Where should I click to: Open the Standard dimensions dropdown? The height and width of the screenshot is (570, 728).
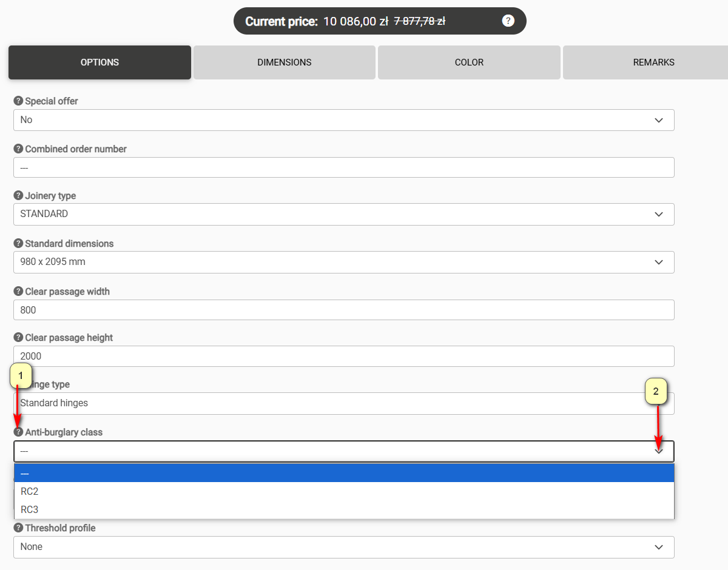(343, 262)
